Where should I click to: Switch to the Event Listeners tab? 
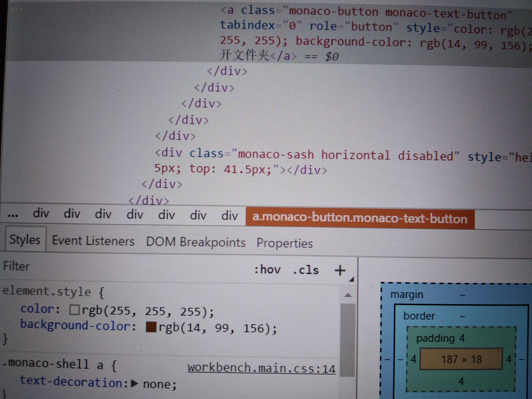point(93,241)
